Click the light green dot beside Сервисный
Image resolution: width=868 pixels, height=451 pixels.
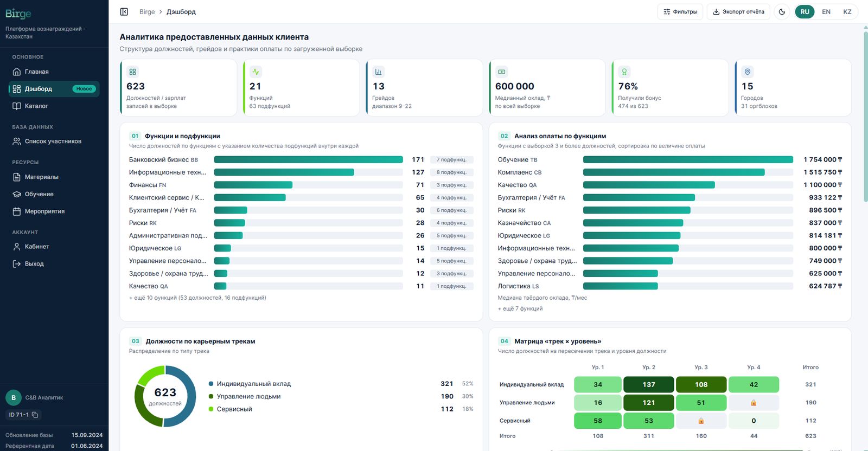coord(211,409)
